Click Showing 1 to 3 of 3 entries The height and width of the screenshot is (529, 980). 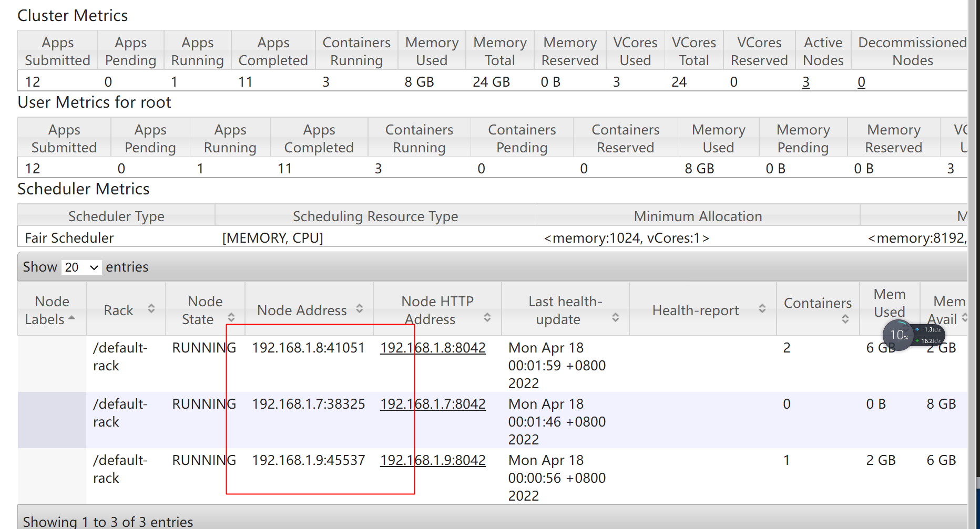tap(108, 522)
